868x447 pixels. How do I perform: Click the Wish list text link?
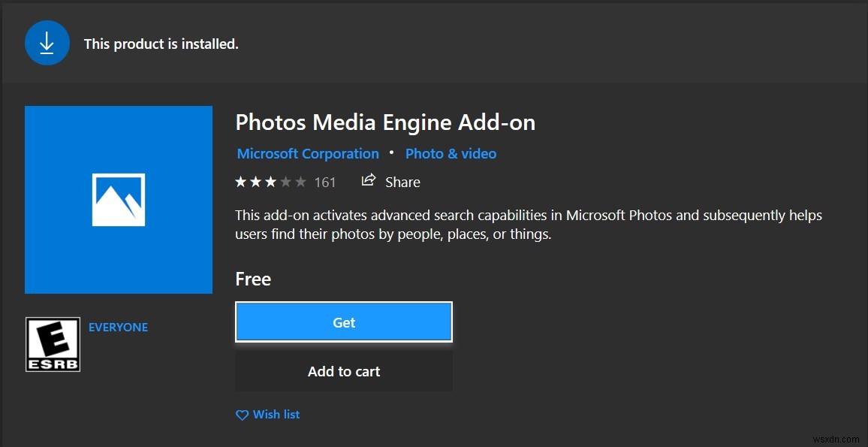click(276, 415)
